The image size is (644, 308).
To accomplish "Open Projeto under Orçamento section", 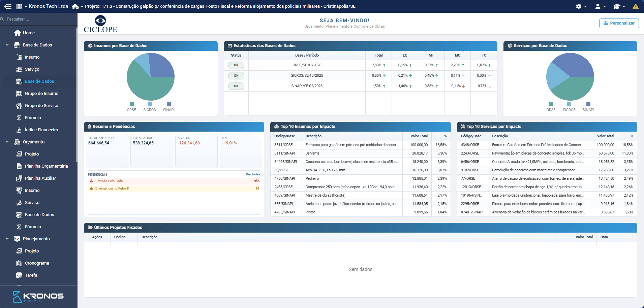I will (x=32, y=154).
